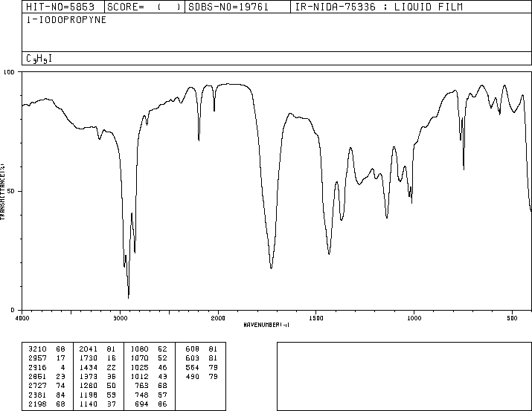
Task: Click the 1000 x-axis tick label
Action: pyautogui.click(x=414, y=318)
